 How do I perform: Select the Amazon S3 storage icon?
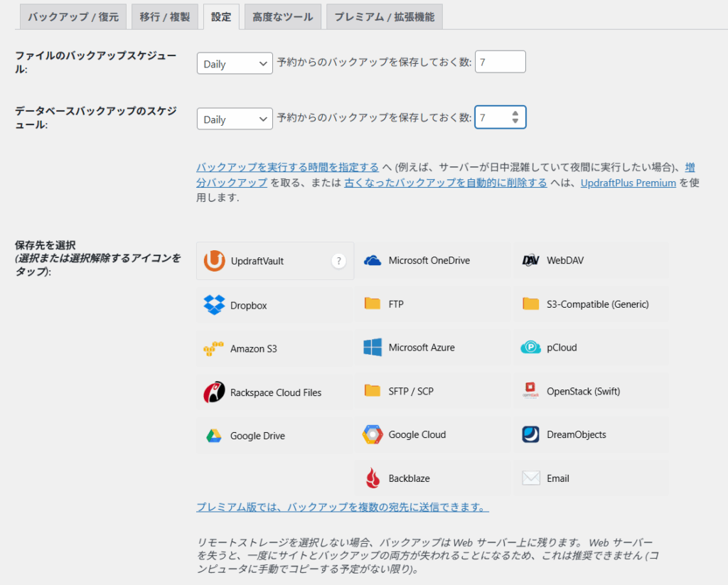[214, 349]
